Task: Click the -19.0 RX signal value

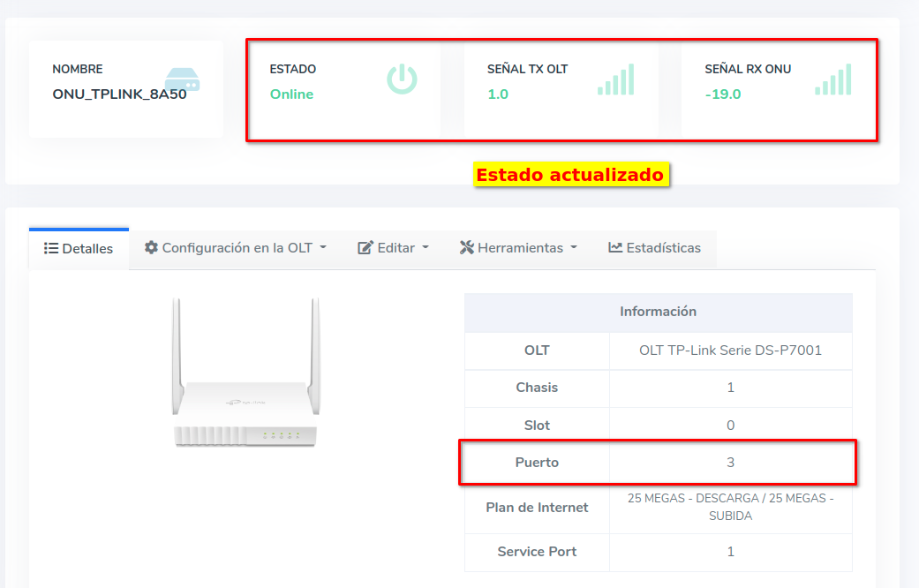Action: click(x=723, y=94)
